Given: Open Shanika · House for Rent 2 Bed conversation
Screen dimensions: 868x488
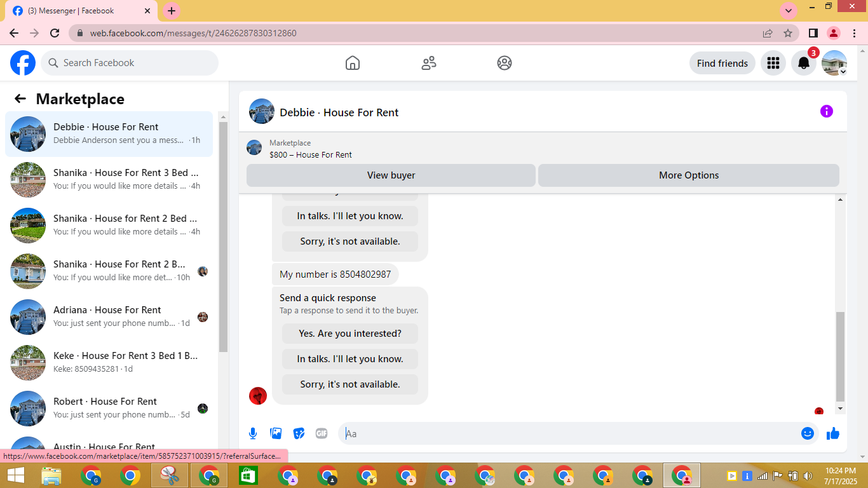Looking at the screenshot, I should coord(109,226).
